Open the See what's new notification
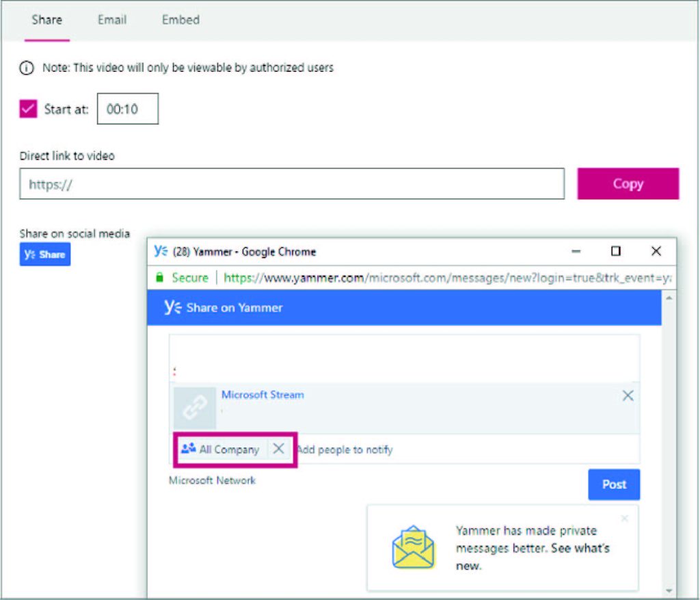 pyautogui.click(x=533, y=557)
